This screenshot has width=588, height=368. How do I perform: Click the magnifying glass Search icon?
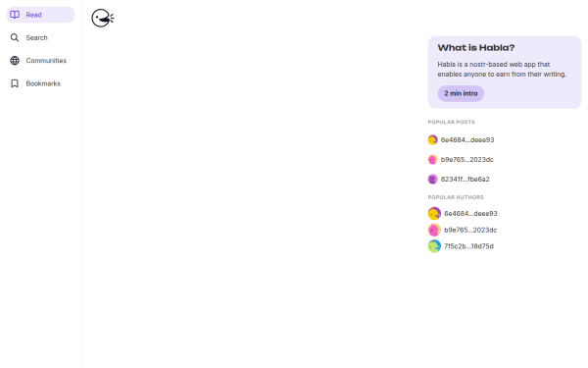coord(15,37)
